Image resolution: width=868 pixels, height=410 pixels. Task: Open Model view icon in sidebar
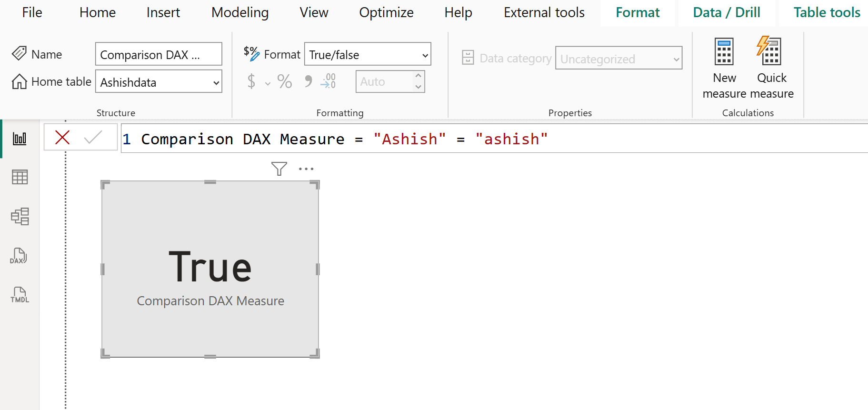(20, 216)
